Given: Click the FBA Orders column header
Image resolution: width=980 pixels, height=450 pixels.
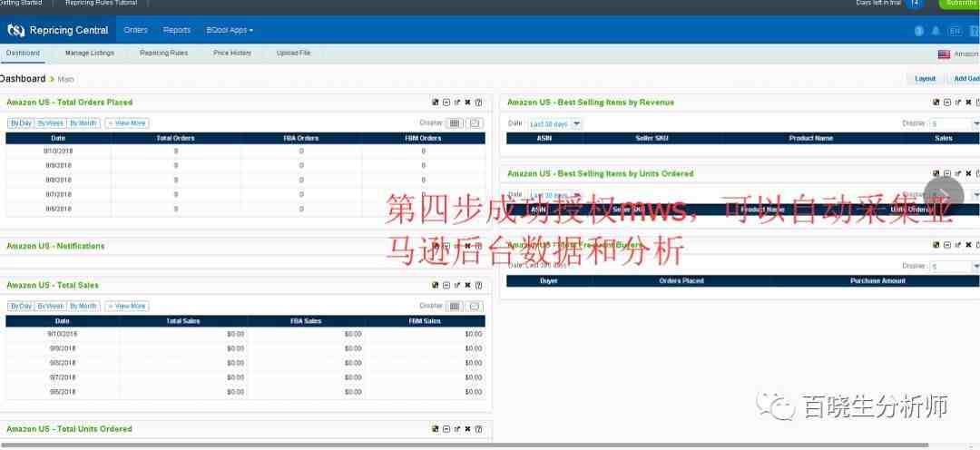Looking at the screenshot, I should pyautogui.click(x=301, y=138).
